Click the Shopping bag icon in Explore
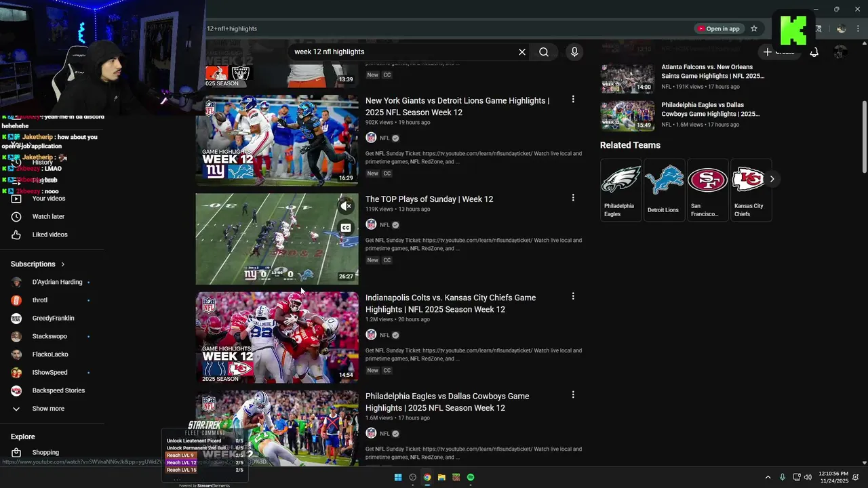868x488 pixels. [16, 452]
